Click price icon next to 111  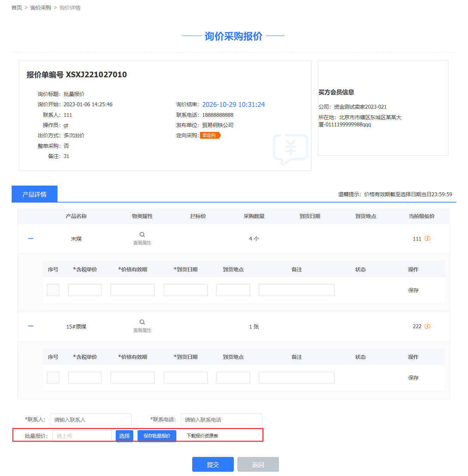(427, 239)
